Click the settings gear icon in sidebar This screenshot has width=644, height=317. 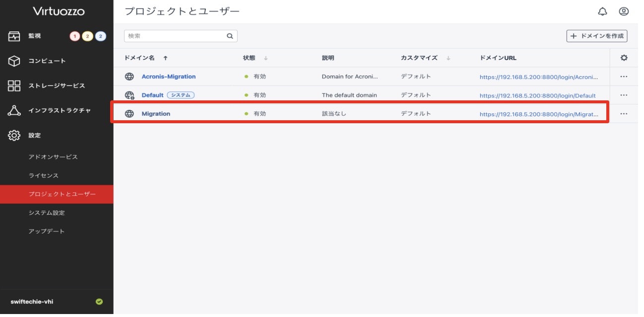tap(14, 135)
